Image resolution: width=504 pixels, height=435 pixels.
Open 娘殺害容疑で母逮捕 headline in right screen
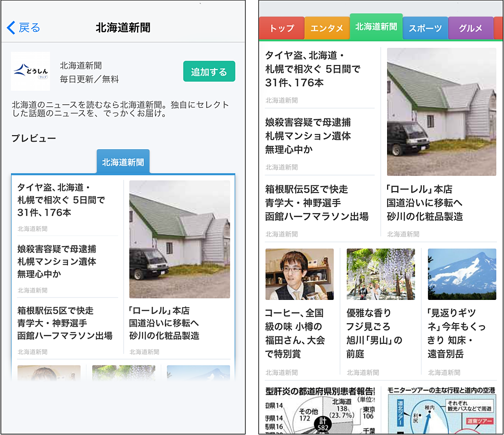(x=308, y=136)
